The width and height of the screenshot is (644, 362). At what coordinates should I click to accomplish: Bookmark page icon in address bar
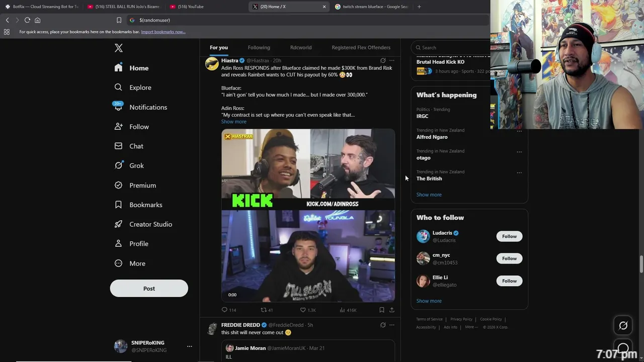(x=119, y=20)
